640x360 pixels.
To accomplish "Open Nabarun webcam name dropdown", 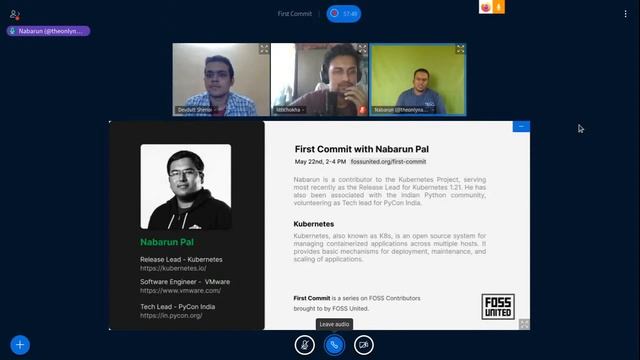I will pos(403,110).
